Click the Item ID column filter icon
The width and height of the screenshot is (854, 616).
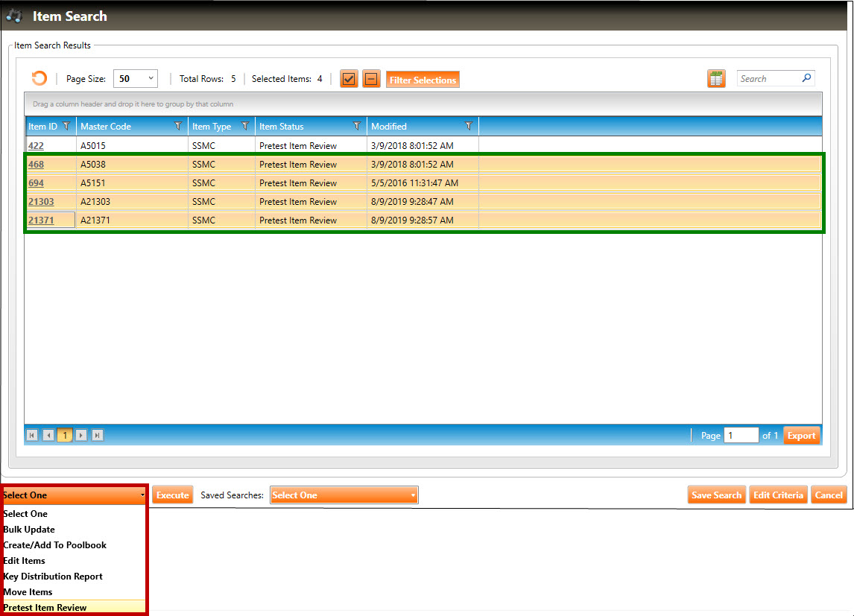pos(66,127)
